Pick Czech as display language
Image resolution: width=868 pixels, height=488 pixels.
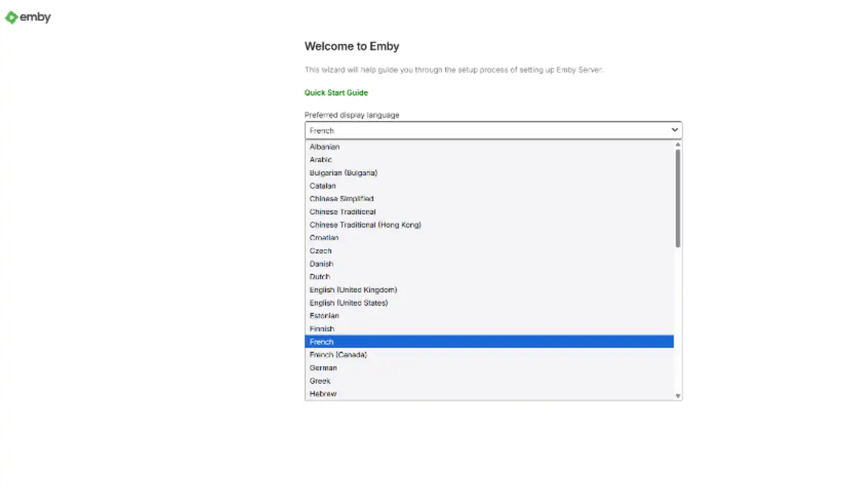pos(489,251)
